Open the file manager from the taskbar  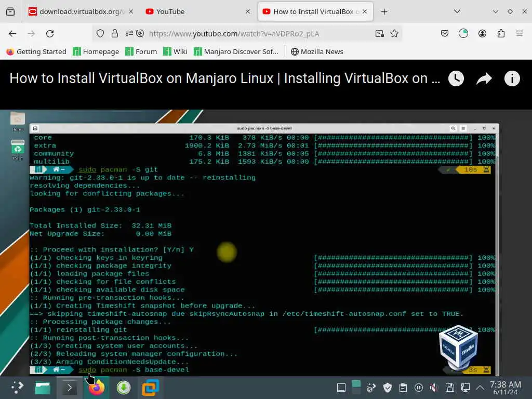(43, 388)
